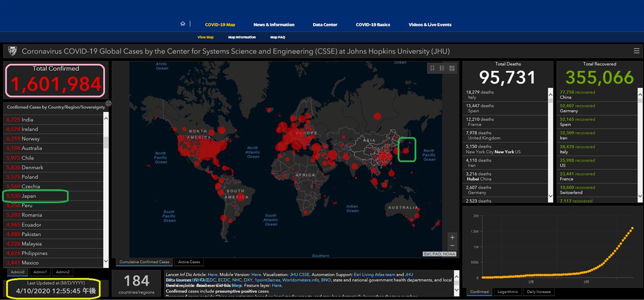Zoom in on the map with plus
This screenshot has width=644, height=300.
pyautogui.click(x=452, y=237)
